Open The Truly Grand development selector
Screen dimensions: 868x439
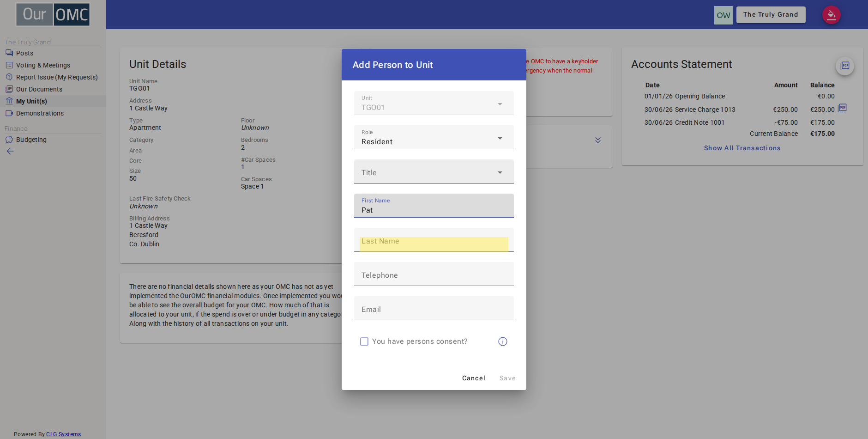pyautogui.click(x=771, y=15)
